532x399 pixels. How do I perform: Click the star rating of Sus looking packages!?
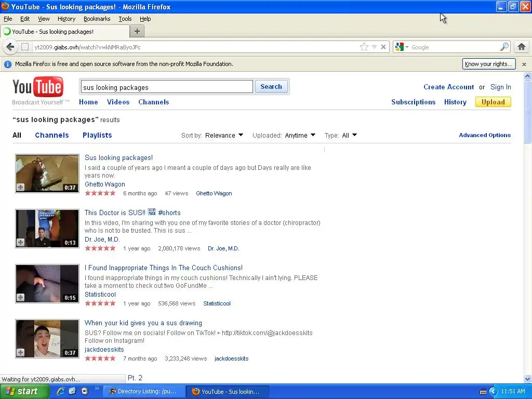[x=100, y=193]
